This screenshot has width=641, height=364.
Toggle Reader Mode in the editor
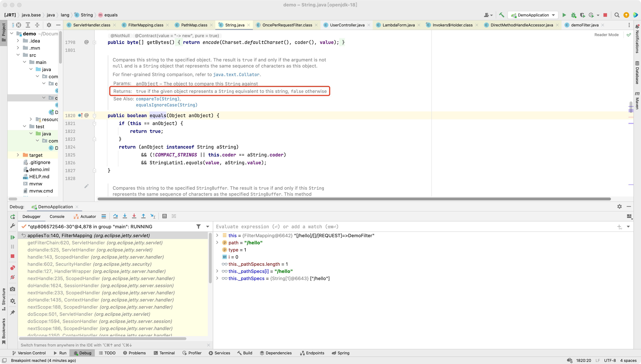click(x=606, y=35)
